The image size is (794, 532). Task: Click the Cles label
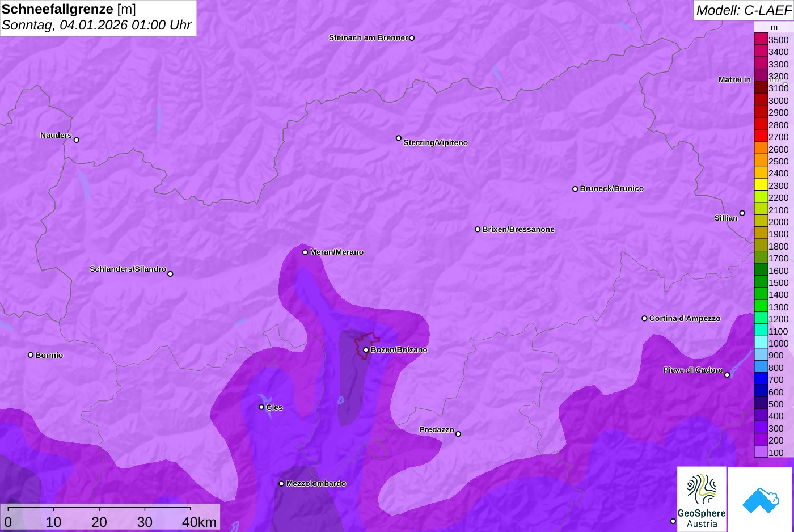coord(274,408)
